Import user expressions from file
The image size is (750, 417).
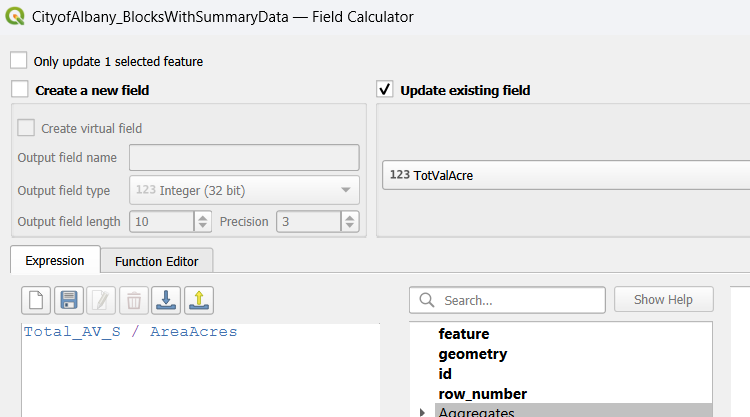167,300
